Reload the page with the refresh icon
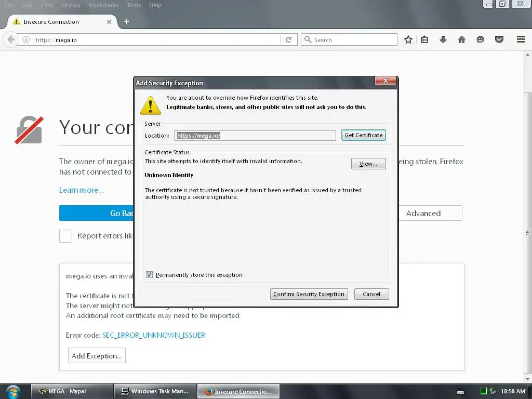 (288, 39)
